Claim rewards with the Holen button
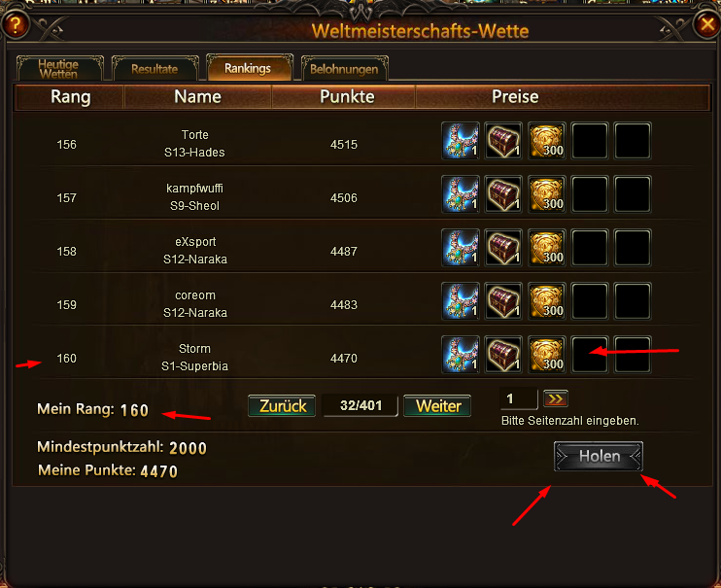Viewport: 721px width, 588px height. (x=599, y=456)
